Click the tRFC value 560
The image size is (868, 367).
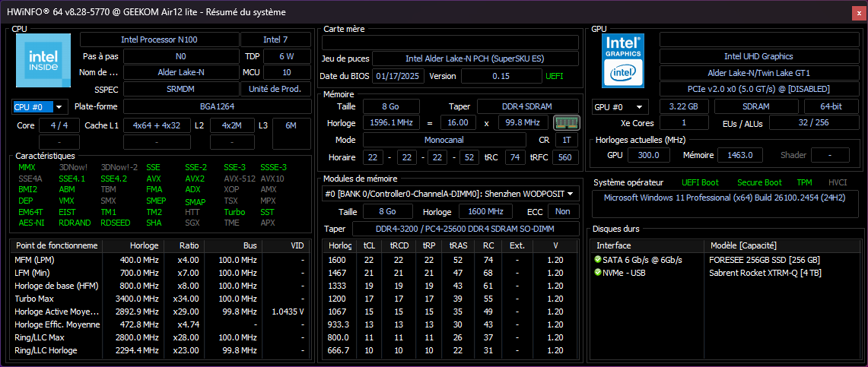point(565,157)
